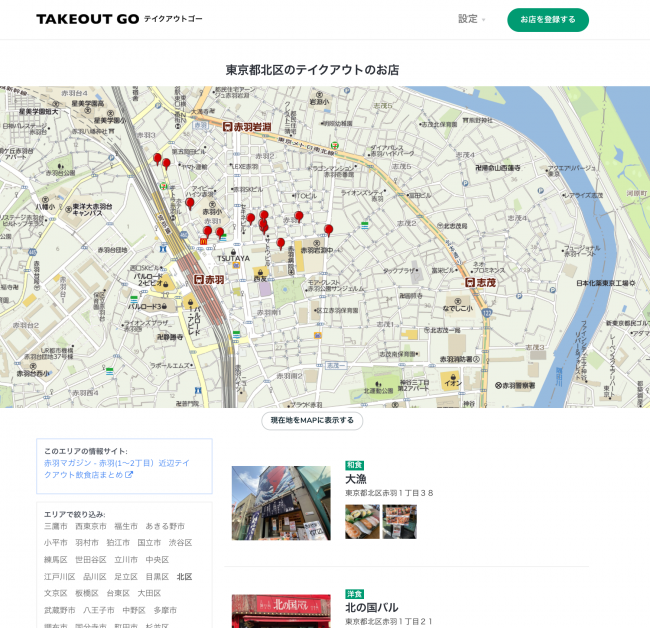Image resolution: width=650 pixels, height=628 pixels.
Task: Click the 洋食 category tag
Action: [x=354, y=594]
